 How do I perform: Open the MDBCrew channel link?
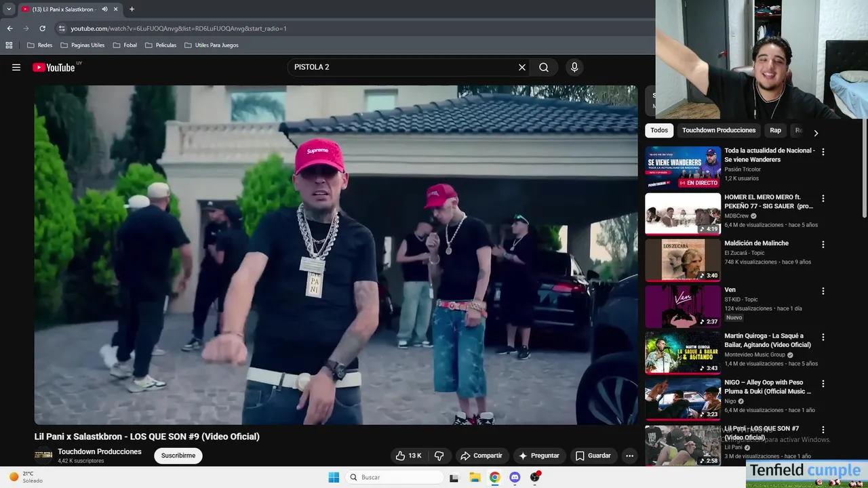[736, 216]
